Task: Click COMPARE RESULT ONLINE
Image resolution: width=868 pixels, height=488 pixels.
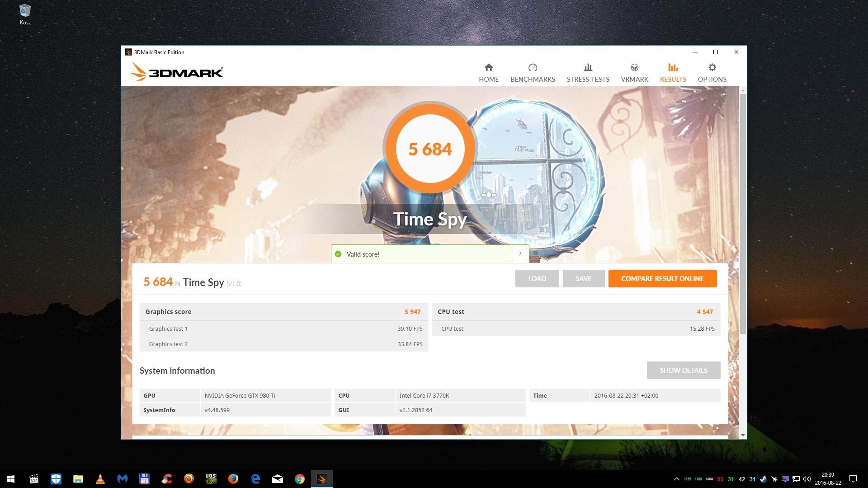Action: coord(662,278)
